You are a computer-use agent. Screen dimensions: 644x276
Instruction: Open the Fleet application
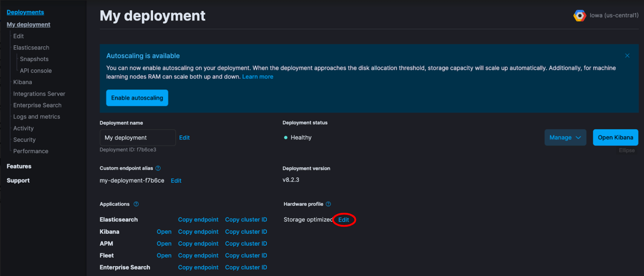(164, 255)
